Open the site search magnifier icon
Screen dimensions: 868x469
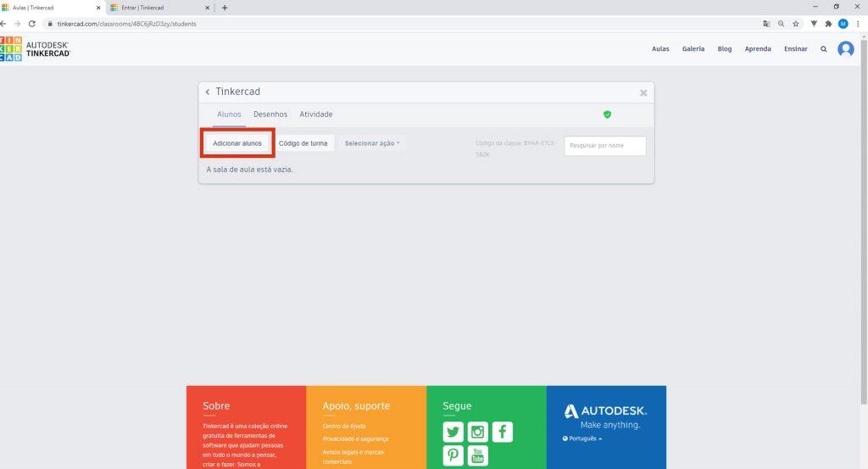point(824,49)
